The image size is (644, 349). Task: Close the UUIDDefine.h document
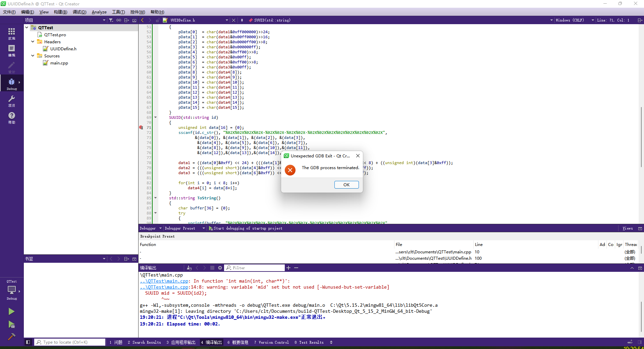pos(234,20)
